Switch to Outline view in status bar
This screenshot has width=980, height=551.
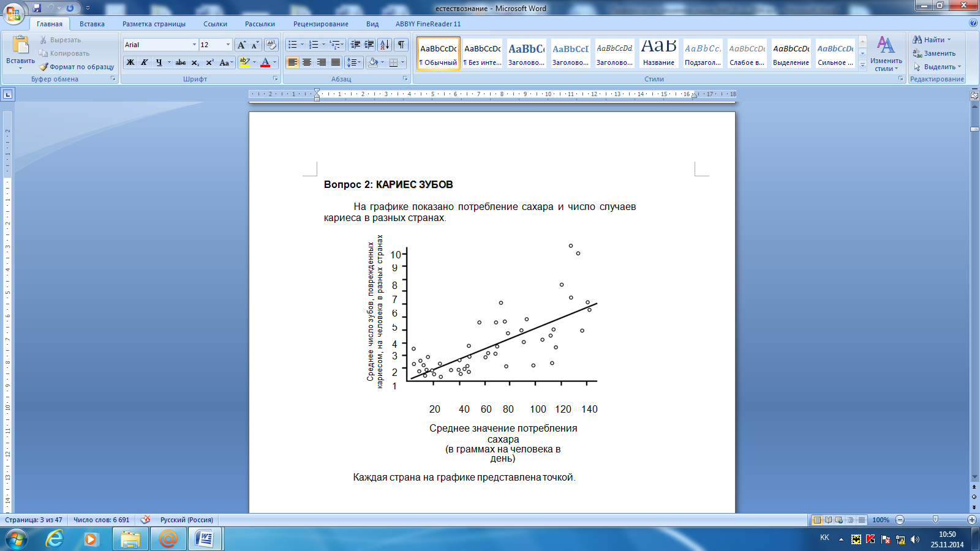pyautogui.click(x=850, y=520)
